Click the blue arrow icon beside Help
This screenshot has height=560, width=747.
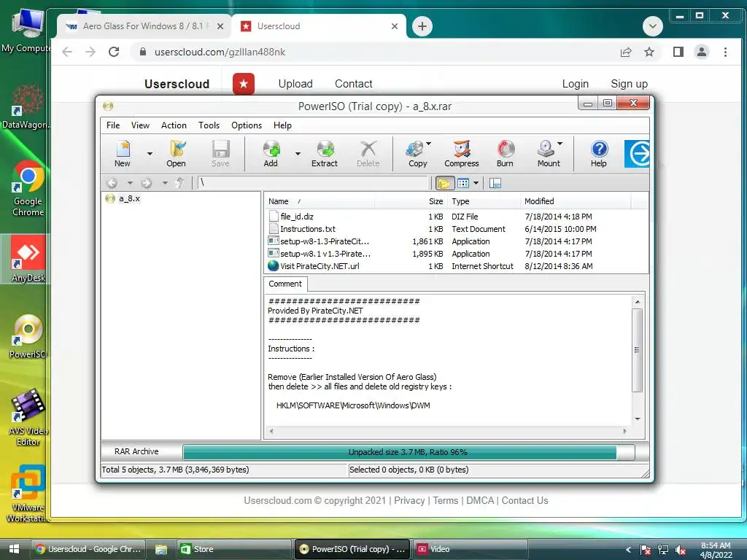tap(637, 153)
